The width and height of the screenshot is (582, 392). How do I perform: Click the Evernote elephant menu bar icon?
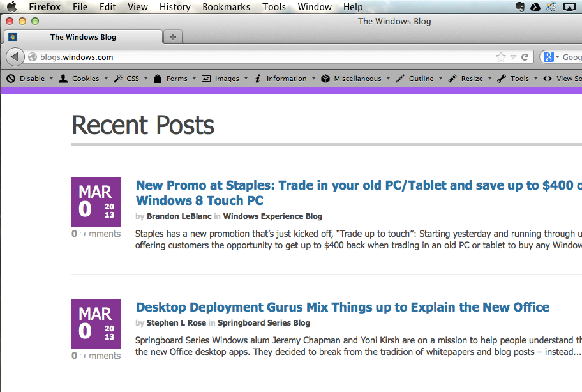click(x=520, y=6)
